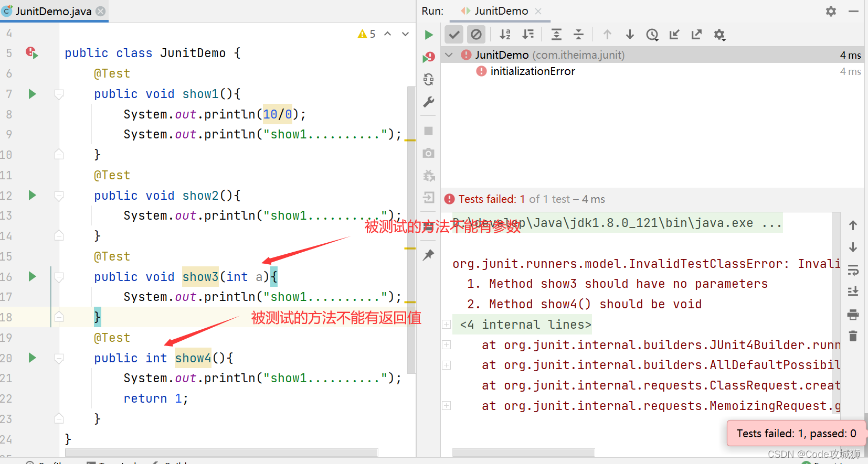
Task: Open test runner gear options
Action: (x=719, y=35)
